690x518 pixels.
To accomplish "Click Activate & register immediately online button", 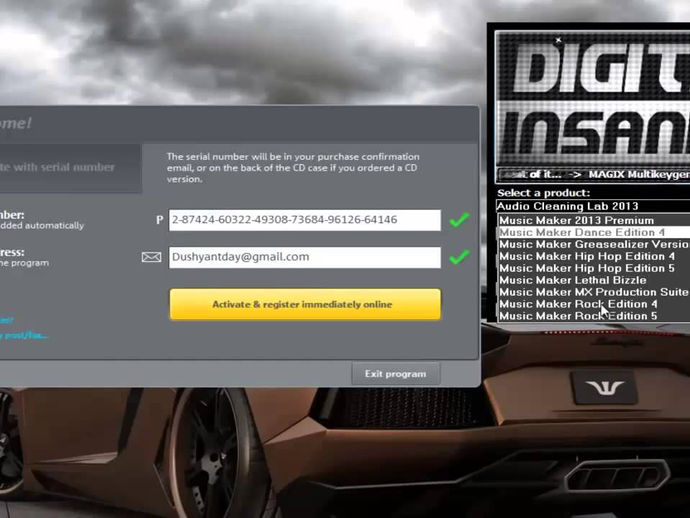I will [x=305, y=304].
